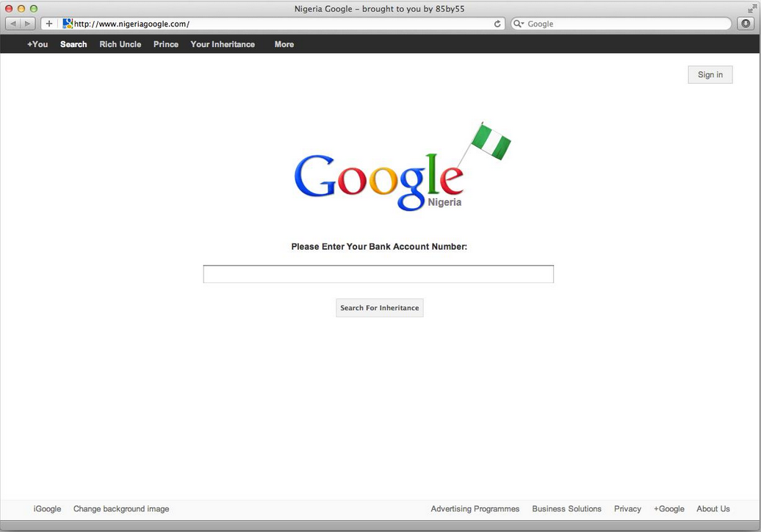Open the search engine magnifier dropdown
The height and width of the screenshot is (532, 761).
coord(519,24)
